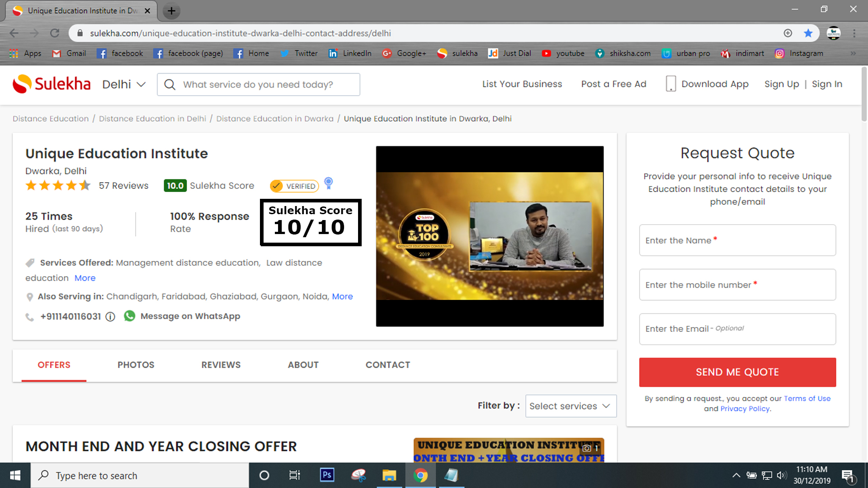868x488 pixels.
Task: Click the WhatsApp message icon
Action: click(x=130, y=316)
